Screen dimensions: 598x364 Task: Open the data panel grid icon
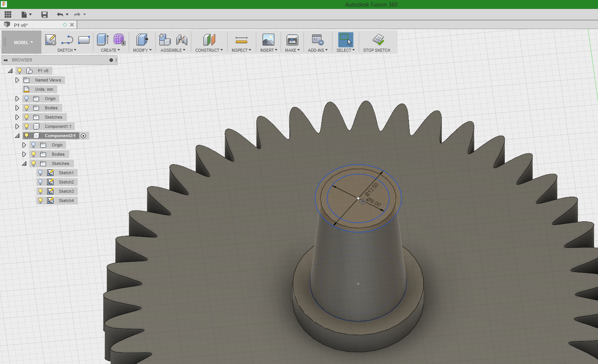[x=8, y=15]
